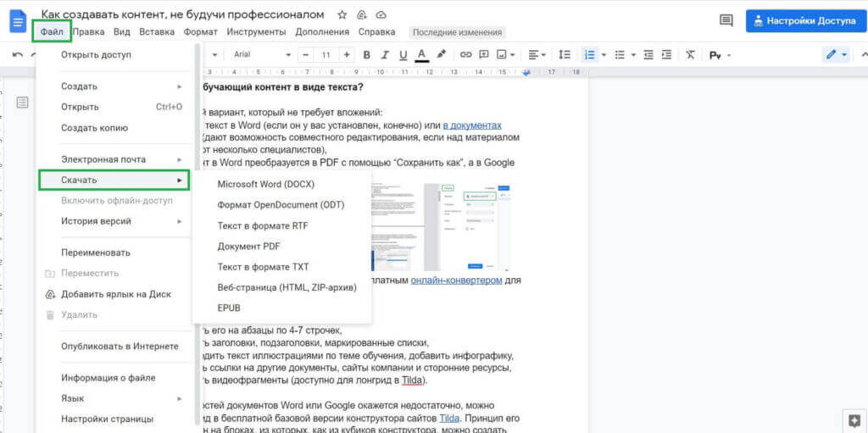The image size is (868, 433).
Task: Open the comment history icon
Action: point(726,21)
